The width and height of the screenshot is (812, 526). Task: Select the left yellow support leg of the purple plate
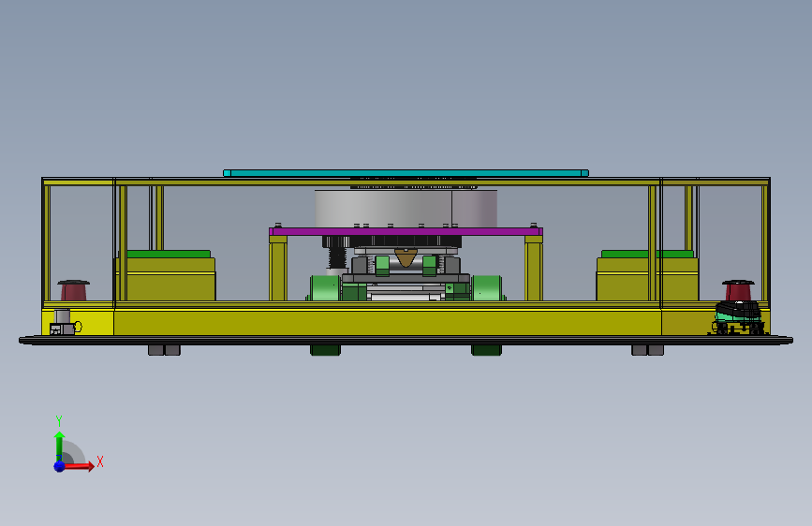278,268
